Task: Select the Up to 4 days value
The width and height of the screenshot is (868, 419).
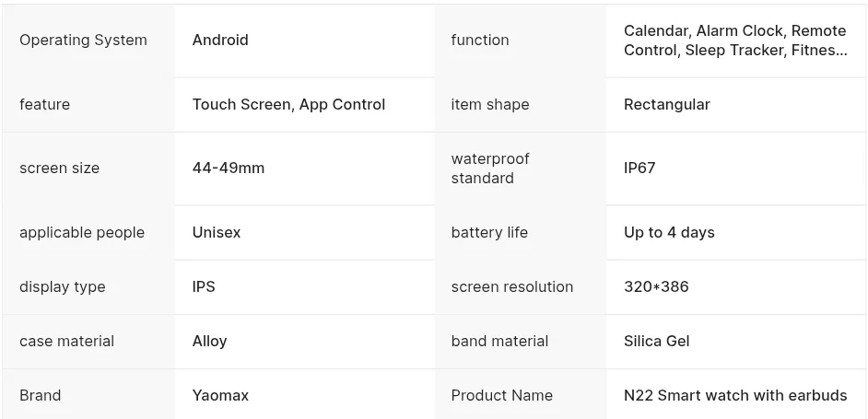Action: [669, 233]
